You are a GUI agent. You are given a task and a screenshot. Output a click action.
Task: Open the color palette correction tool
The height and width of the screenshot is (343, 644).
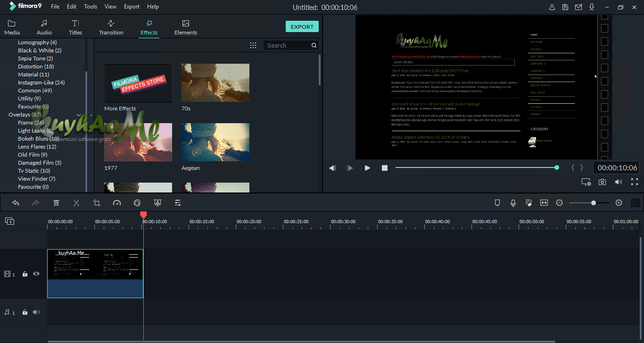tap(137, 203)
